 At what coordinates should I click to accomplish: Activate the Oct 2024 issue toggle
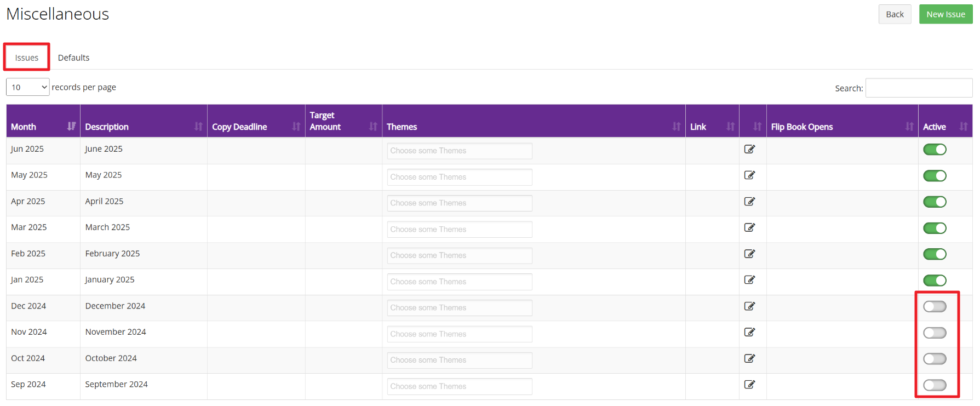pos(935,359)
